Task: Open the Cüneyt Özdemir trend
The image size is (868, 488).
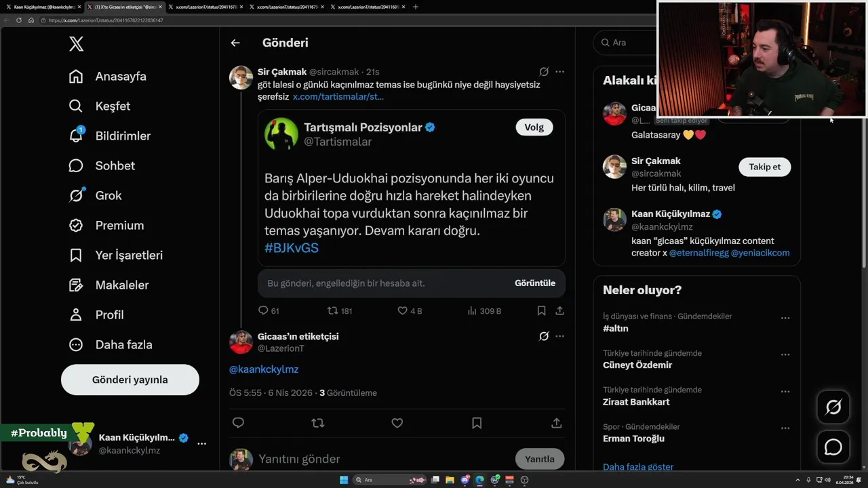Action: 637,365
